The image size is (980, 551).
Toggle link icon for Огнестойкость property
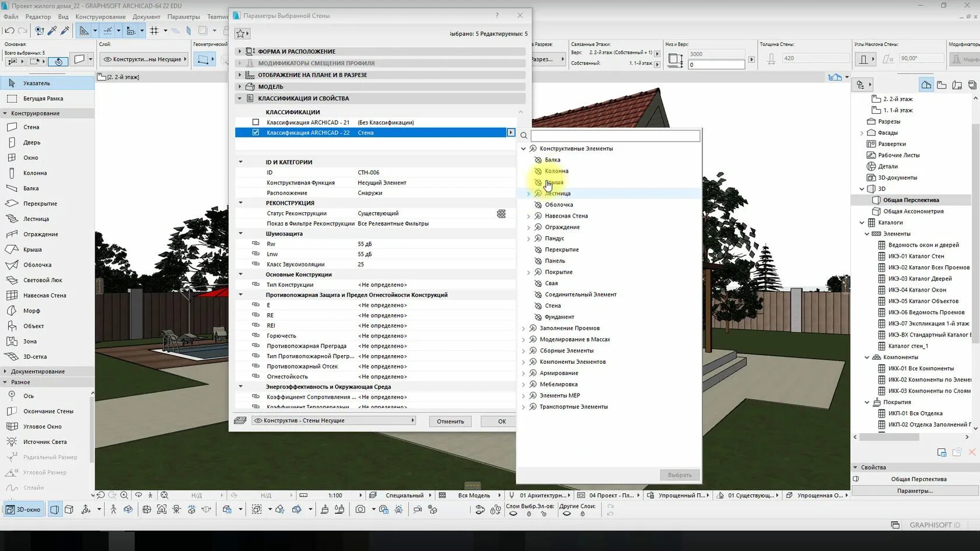256,376
